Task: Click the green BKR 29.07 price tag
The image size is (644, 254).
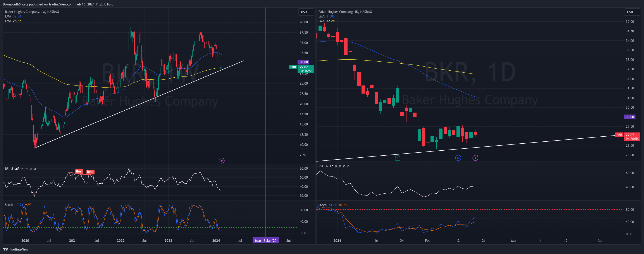Action: tap(301, 69)
